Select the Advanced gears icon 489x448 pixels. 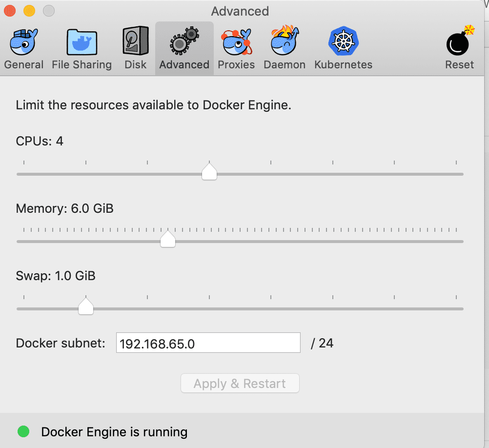(184, 41)
